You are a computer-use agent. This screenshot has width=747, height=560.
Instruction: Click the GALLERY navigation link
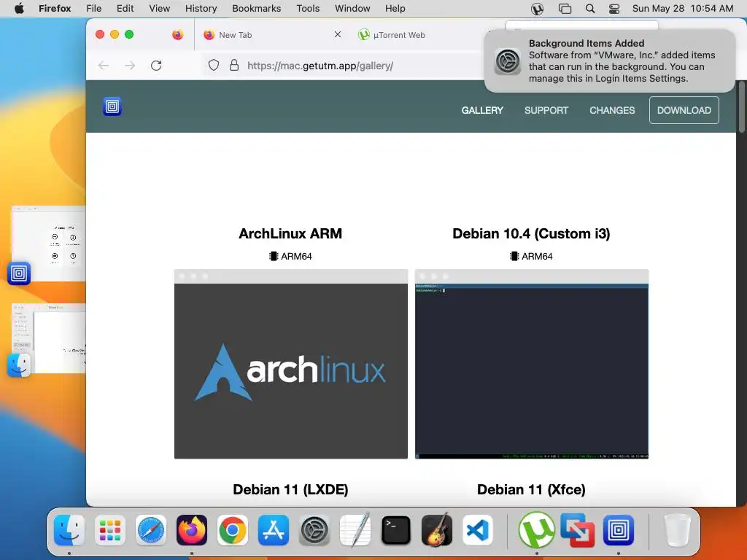tap(482, 110)
